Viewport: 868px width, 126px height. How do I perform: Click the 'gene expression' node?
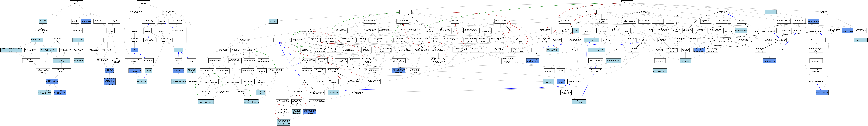(279, 40)
